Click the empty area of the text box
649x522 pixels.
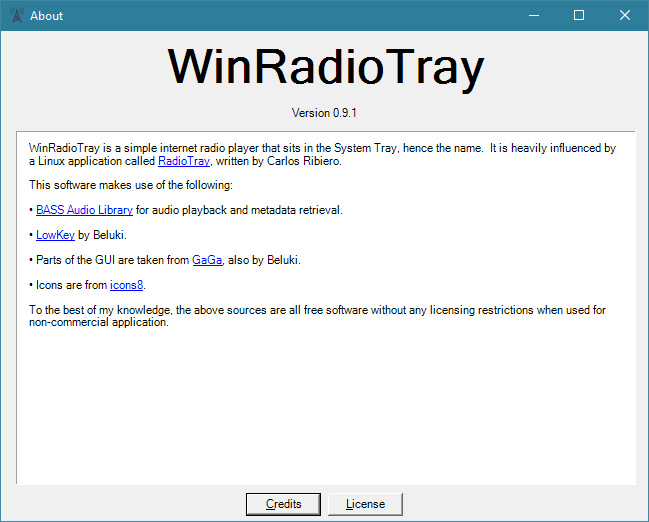coord(325,410)
